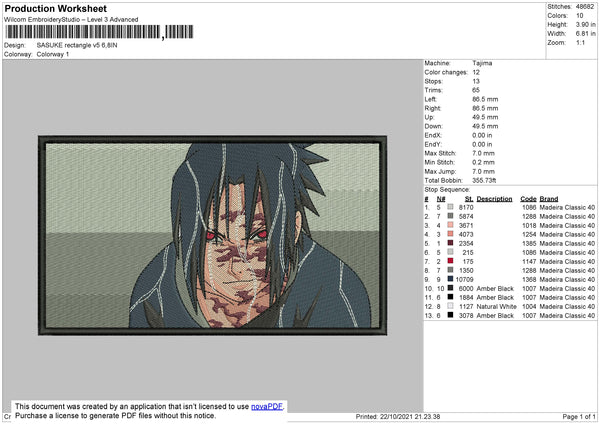Click the 'Production Worksheet' title

(x=55, y=8)
